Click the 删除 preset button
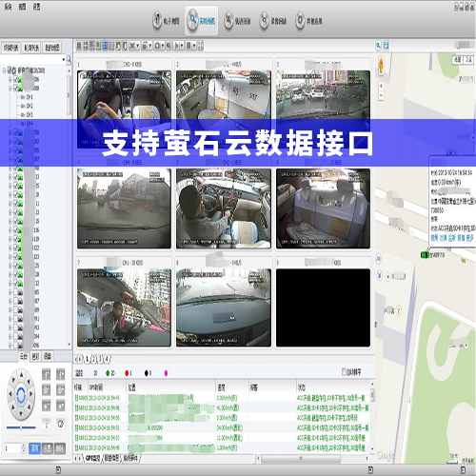Screen dimensions: 476x476 [60, 448]
